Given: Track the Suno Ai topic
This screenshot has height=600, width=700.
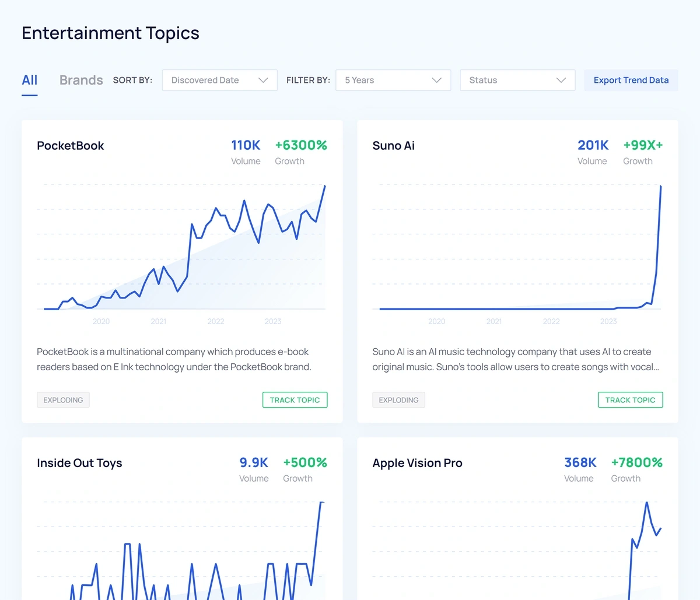Looking at the screenshot, I should click(x=631, y=400).
